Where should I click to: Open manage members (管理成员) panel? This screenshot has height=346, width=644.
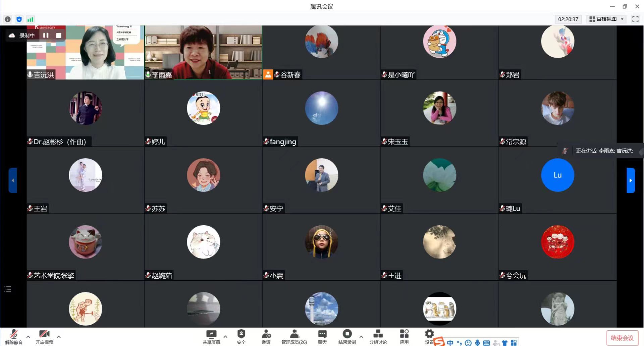(294, 336)
